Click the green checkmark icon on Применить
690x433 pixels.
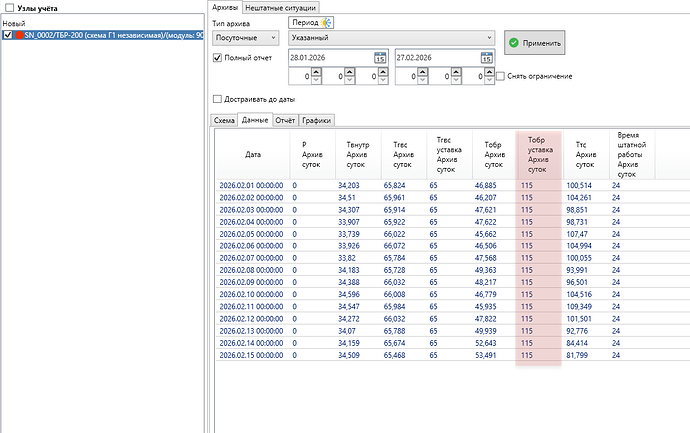514,42
